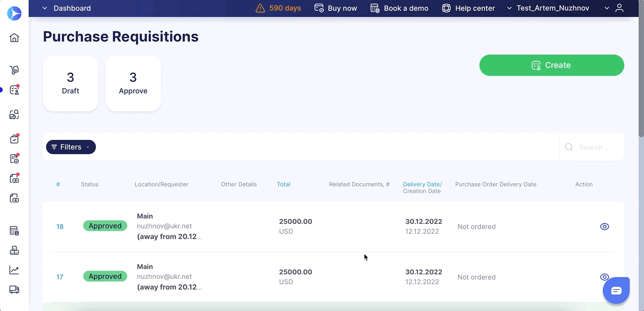Expand the Filters dropdown
644x311 pixels.
click(x=71, y=147)
